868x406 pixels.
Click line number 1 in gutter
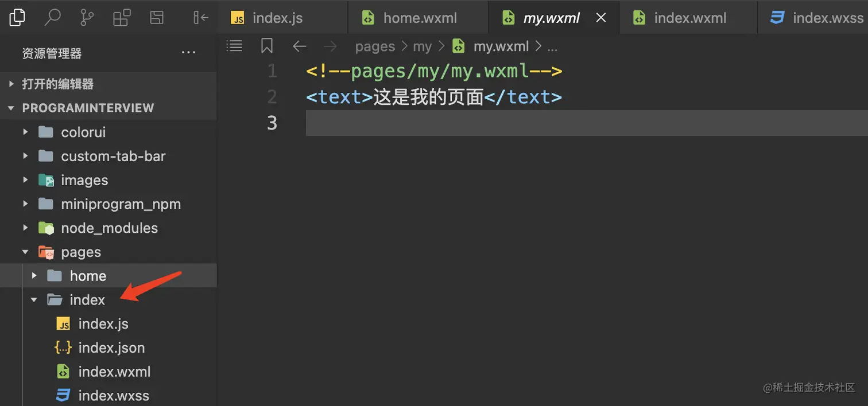272,72
